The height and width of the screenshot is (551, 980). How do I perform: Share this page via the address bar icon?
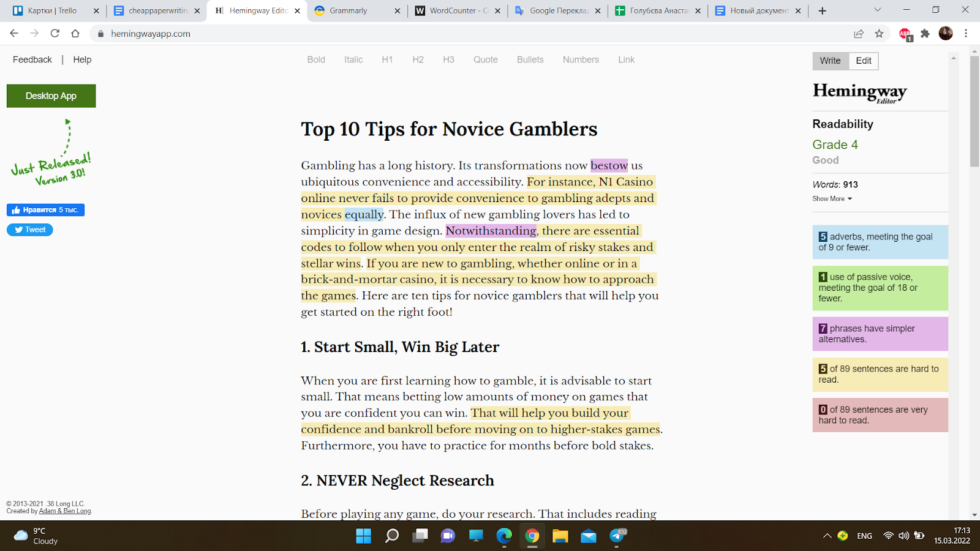click(859, 34)
